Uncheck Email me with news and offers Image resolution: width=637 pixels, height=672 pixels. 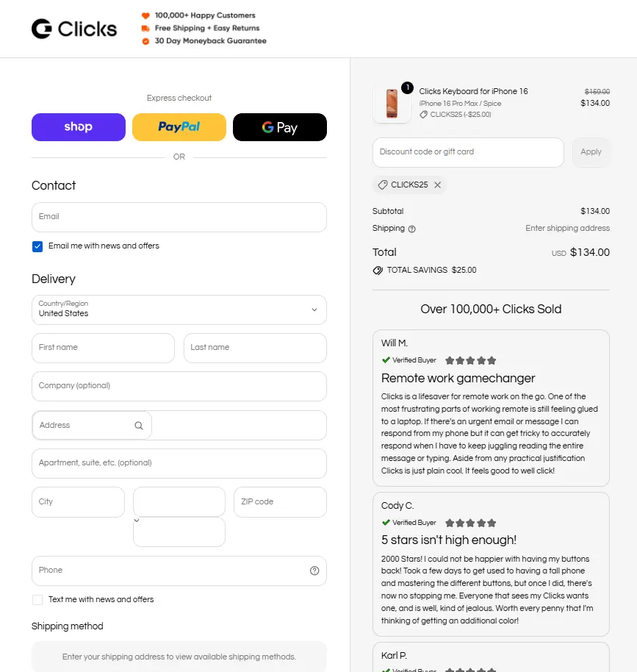pyautogui.click(x=37, y=246)
